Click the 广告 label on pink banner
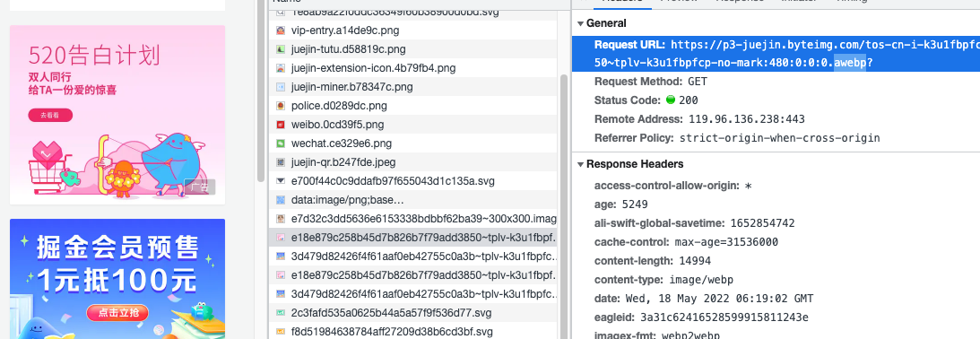980x339 pixels. point(200,187)
